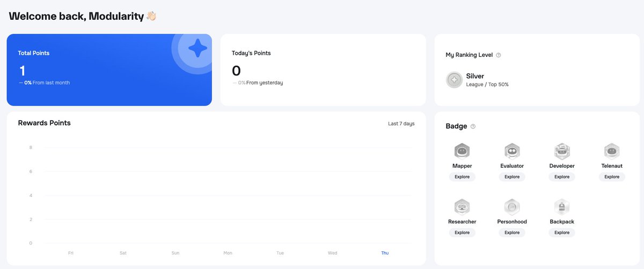Click the Rewards Points heading
The height and width of the screenshot is (269, 644).
[x=45, y=123]
